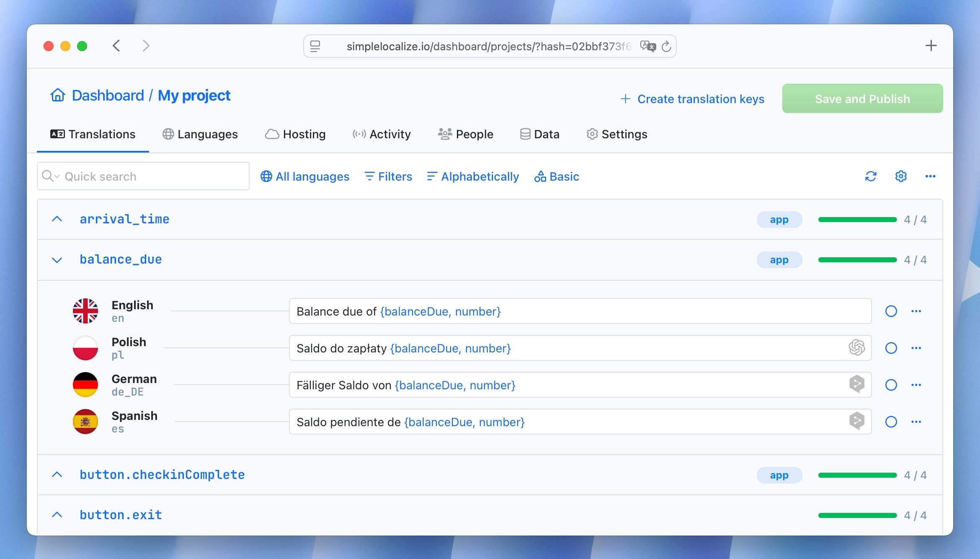Open the Alphabetically sort dropdown
Screen dimensions: 980x559
473,176
